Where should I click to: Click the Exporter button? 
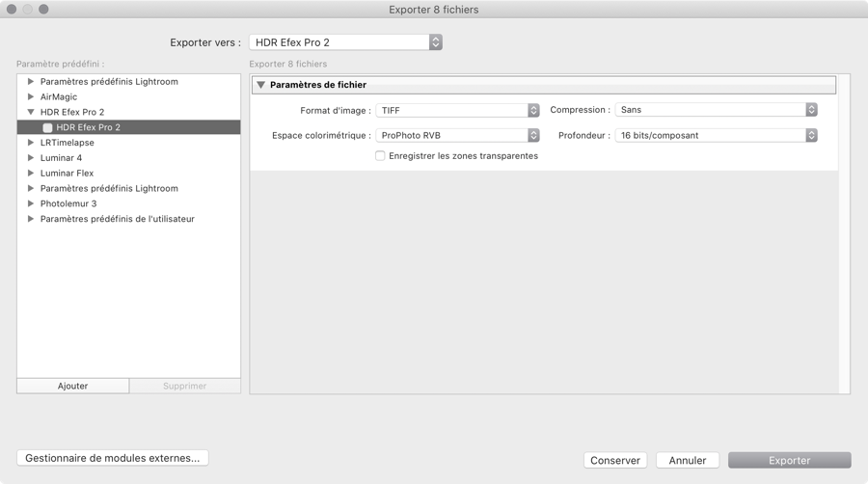coord(789,460)
